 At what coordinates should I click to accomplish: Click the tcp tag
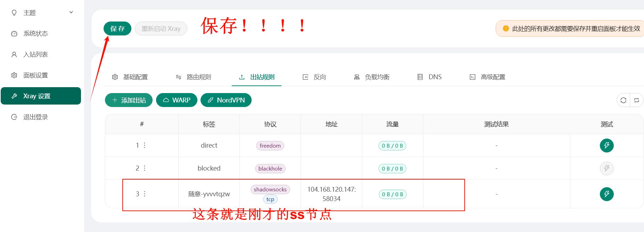click(270, 199)
